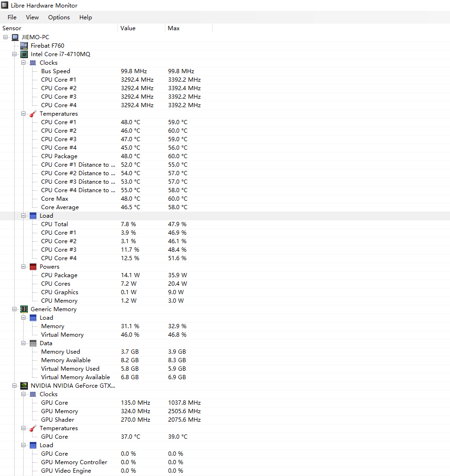Click the CPU Load blue bars icon

tap(33, 216)
